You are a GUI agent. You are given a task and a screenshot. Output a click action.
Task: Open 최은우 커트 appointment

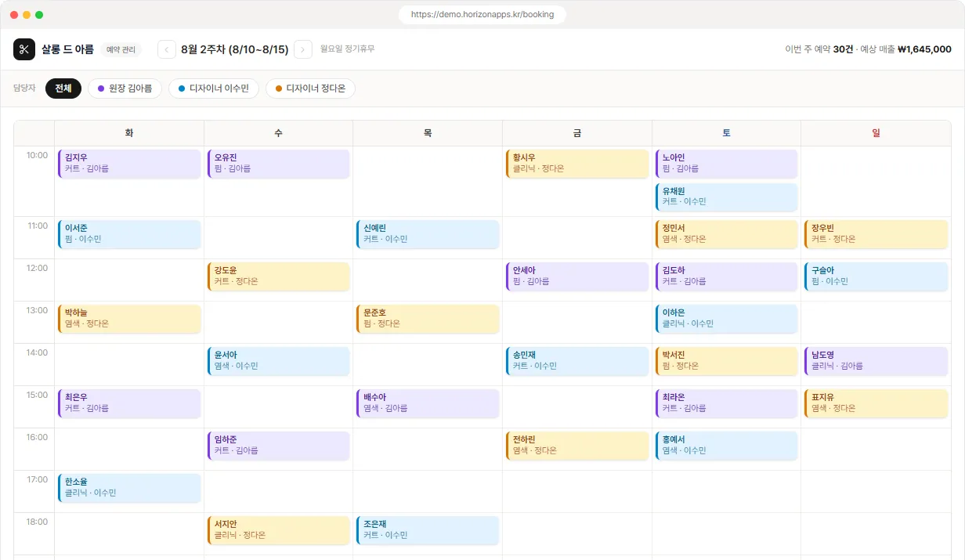click(129, 403)
